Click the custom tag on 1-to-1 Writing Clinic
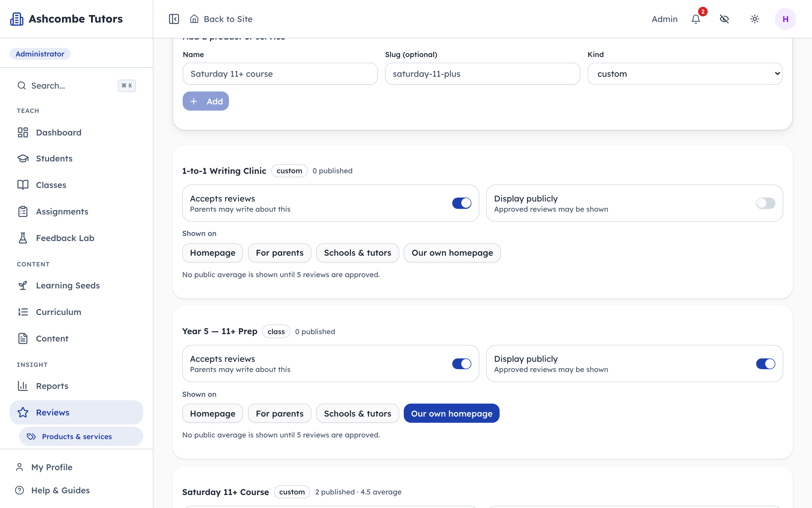 289,171
